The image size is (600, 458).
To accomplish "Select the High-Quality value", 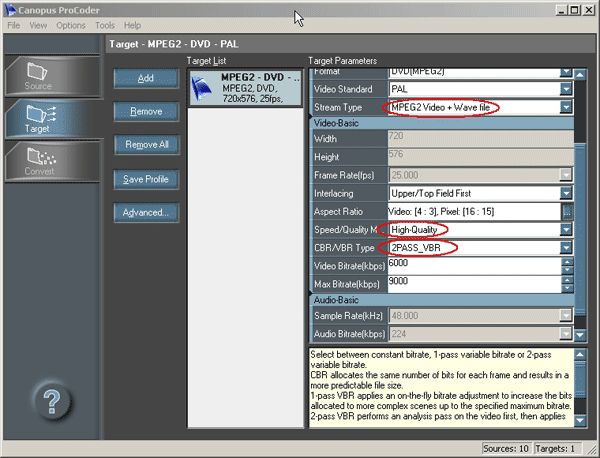I will tap(414, 230).
